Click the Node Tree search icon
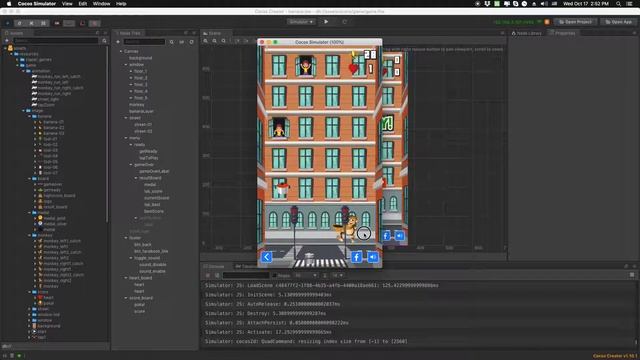 171,42
